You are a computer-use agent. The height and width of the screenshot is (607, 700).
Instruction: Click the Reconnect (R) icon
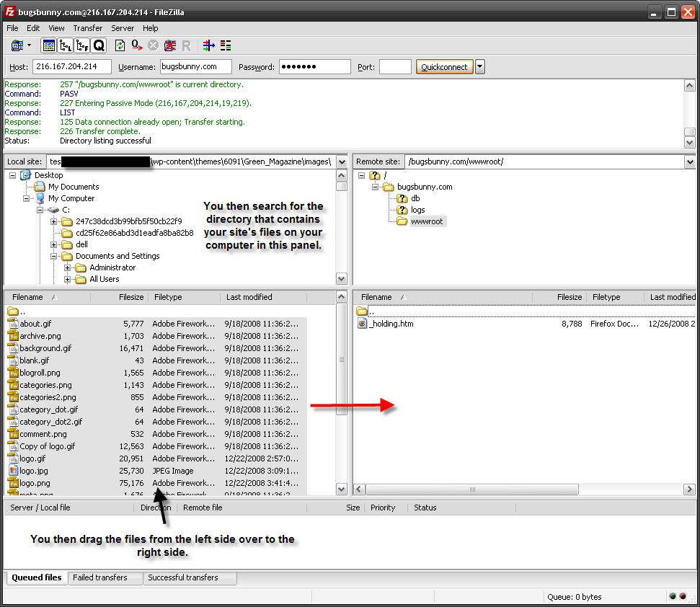pos(187,45)
